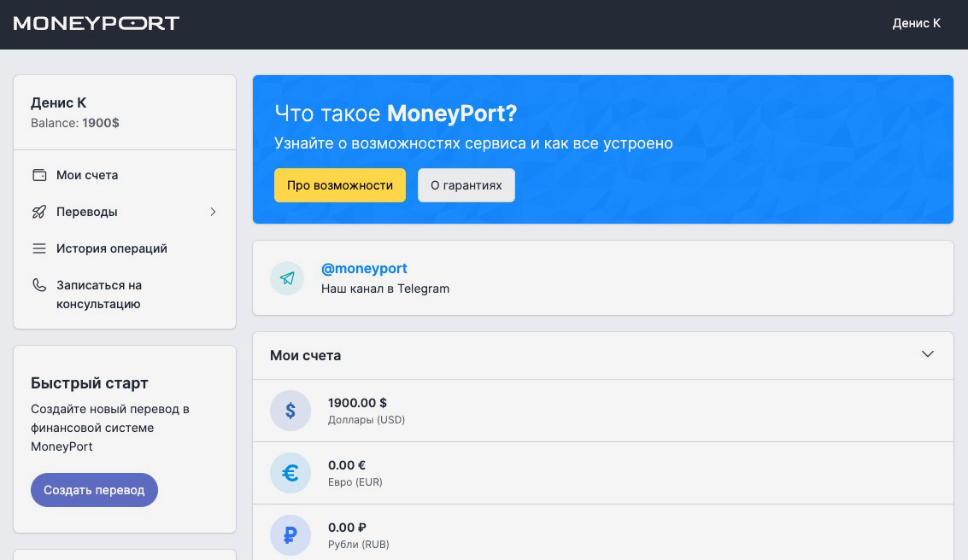Open the Денис К user menu in header
The image size is (968, 560).
916,23
